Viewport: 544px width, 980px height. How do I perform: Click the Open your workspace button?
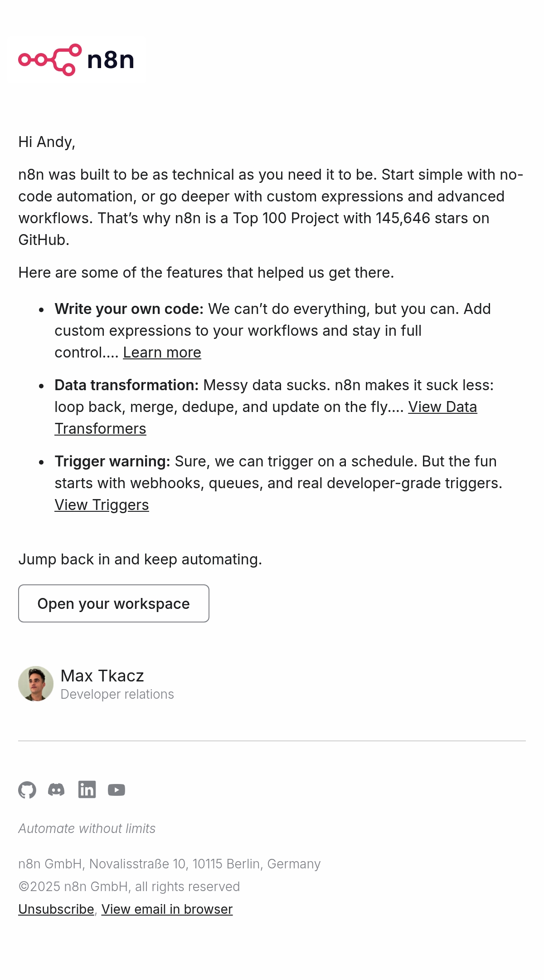point(113,603)
